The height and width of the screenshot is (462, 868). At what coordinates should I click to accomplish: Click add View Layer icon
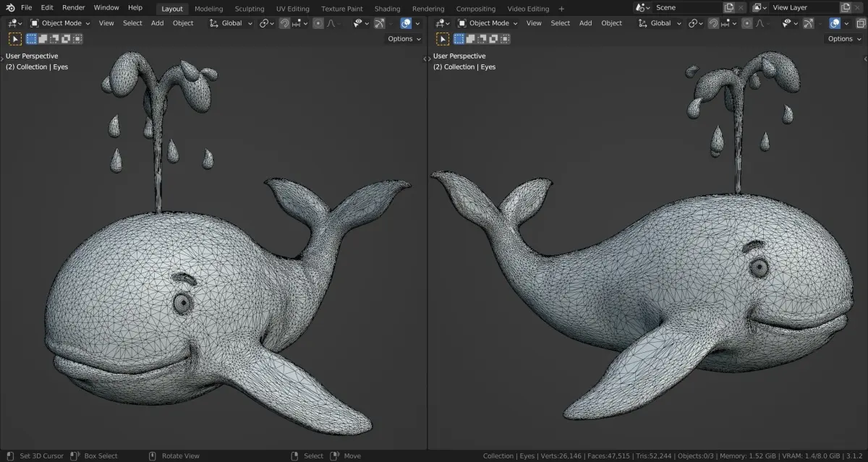(846, 7)
